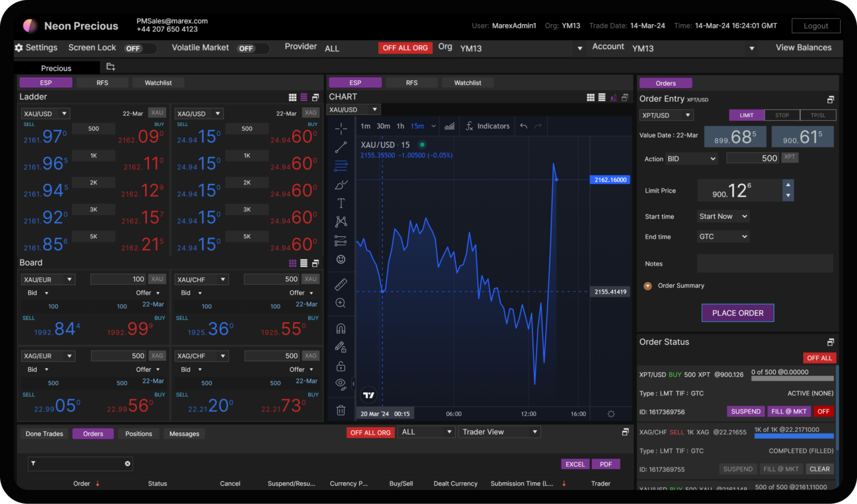Switch to the Positions tab
The image size is (857, 504).
click(x=139, y=434)
